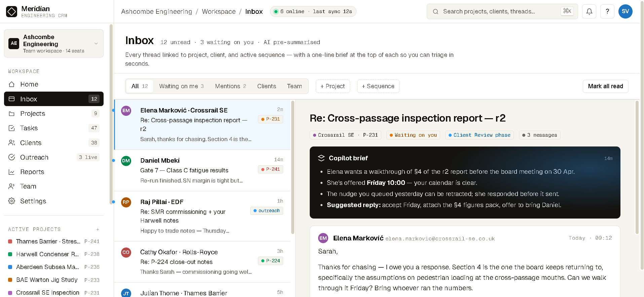Click the 6 online sync status pill
Viewport: 644px width, 297px height.
click(313, 11)
